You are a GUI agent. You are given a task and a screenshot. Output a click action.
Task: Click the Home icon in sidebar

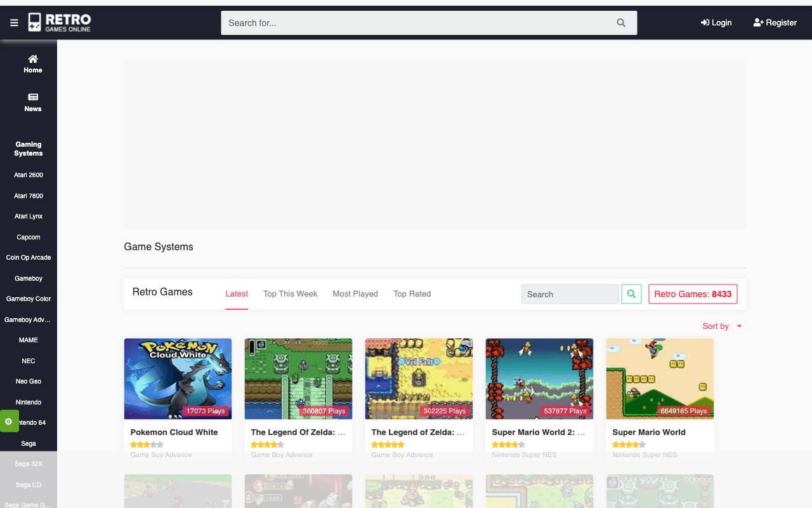33,59
